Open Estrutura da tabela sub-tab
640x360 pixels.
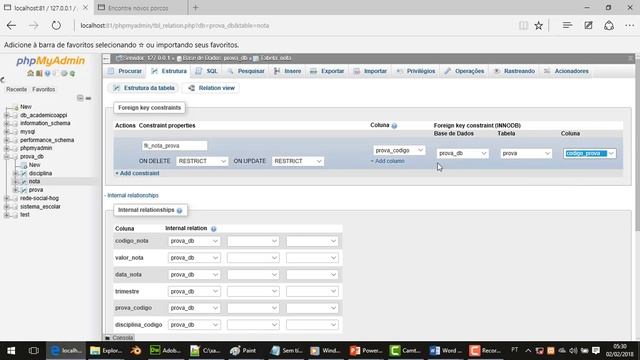point(144,88)
